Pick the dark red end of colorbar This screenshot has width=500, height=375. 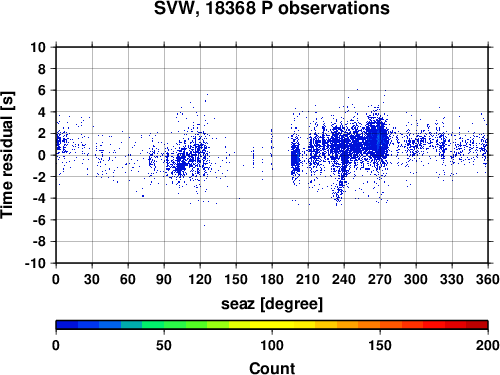pos(477,325)
